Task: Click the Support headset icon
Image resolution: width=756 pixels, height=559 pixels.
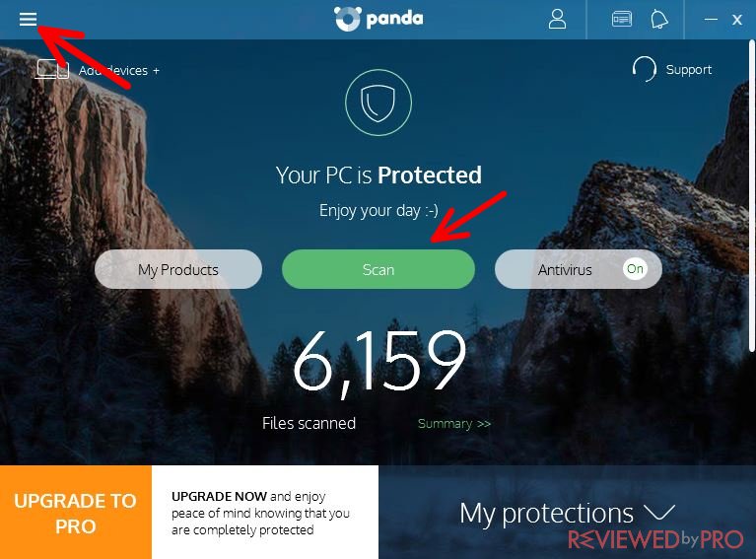Action: pos(645,69)
